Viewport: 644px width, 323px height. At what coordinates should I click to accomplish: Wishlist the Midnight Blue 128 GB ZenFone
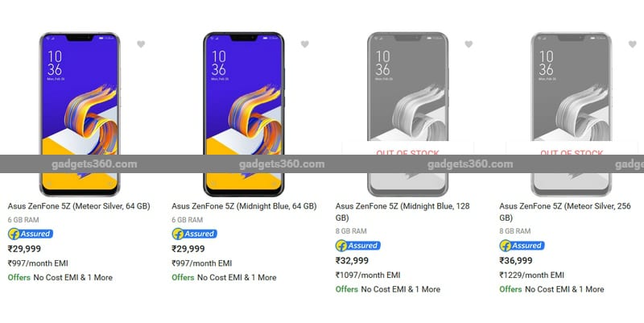pyautogui.click(x=469, y=44)
